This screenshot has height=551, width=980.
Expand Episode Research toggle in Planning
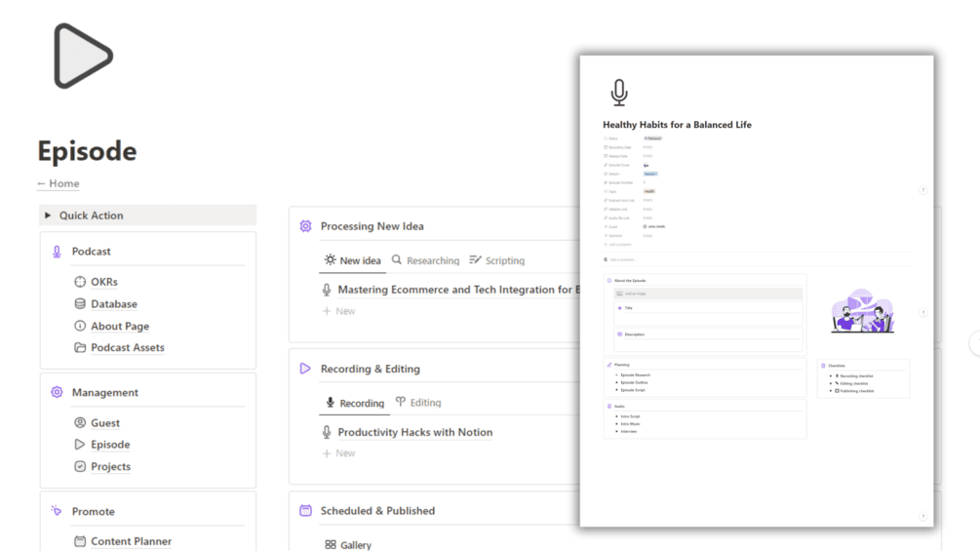click(x=617, y=375)
